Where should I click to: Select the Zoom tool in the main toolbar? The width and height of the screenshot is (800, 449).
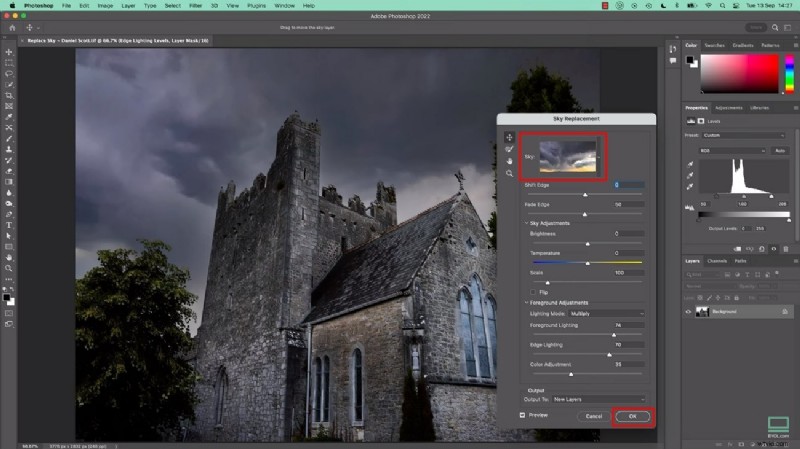(x=9, y=268)
